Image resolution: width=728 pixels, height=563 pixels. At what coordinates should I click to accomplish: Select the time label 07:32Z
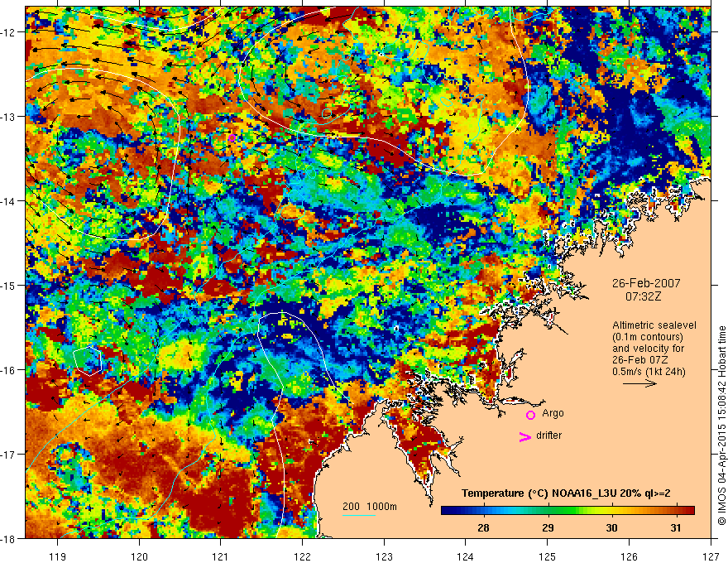(643, 296)
